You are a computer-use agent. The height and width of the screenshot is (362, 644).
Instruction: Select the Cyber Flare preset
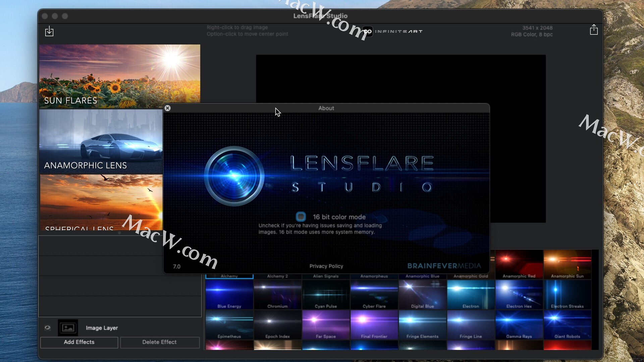pos(374,295)
